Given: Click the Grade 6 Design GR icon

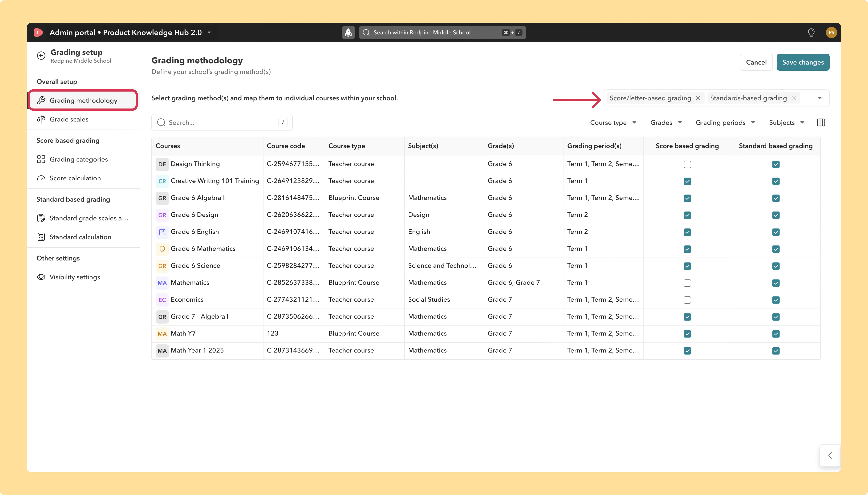Looking at the screenshot, I should pyautogui.click(x=162, y=215).
